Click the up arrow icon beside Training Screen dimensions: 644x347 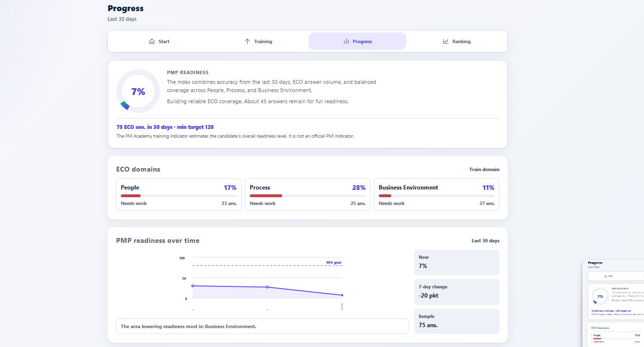(x=247, y=42)
